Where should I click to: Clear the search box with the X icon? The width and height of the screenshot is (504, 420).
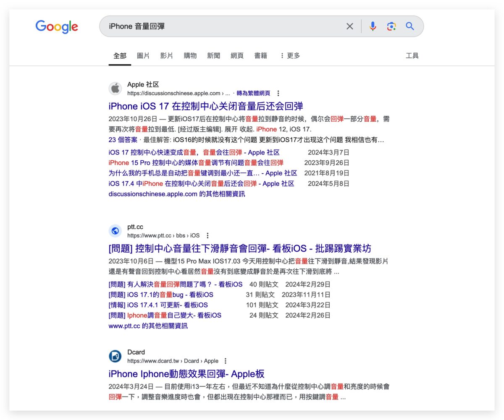[349, 26]
